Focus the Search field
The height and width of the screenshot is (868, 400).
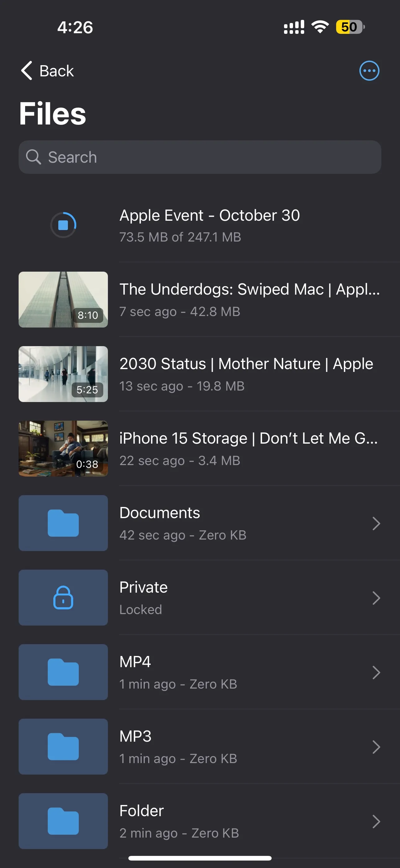point(200,157)
